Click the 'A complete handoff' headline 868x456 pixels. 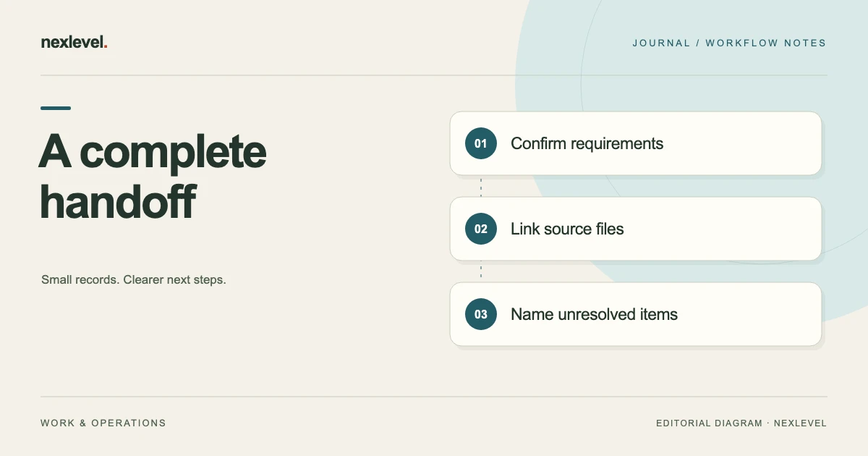(x=153, y=177)
